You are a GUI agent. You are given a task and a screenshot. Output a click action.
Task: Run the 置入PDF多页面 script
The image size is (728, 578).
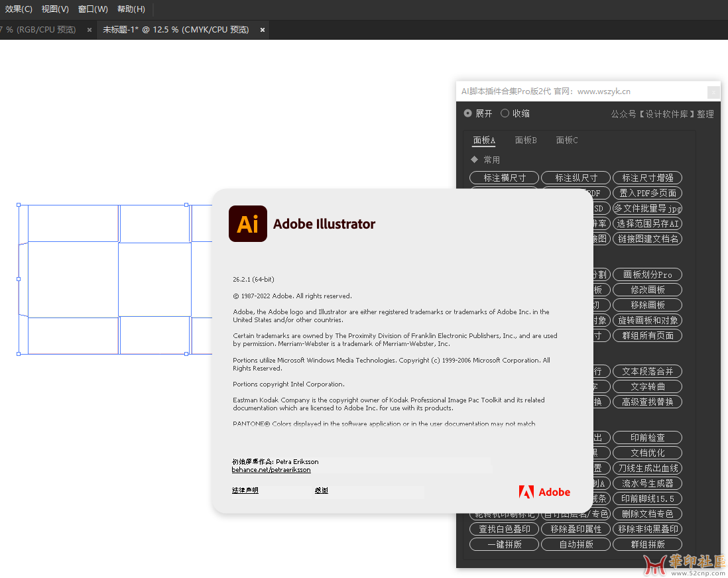pyautogui.click(x=647, y=193)
